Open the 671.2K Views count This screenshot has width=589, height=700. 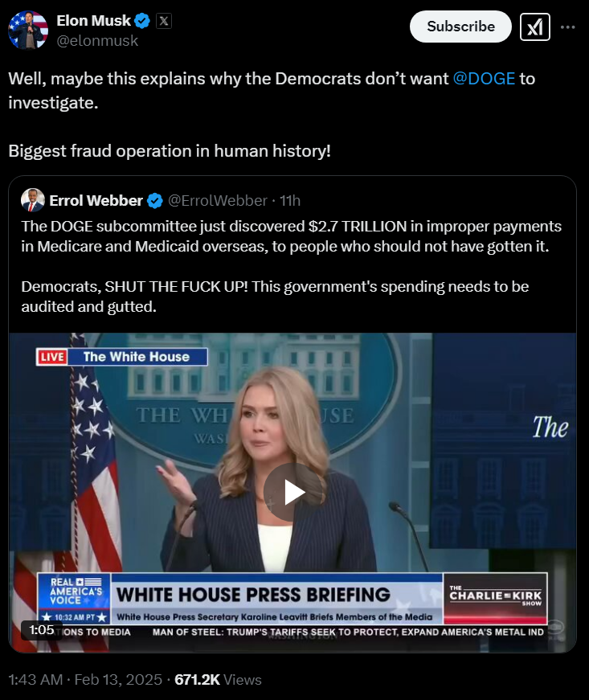218,679
